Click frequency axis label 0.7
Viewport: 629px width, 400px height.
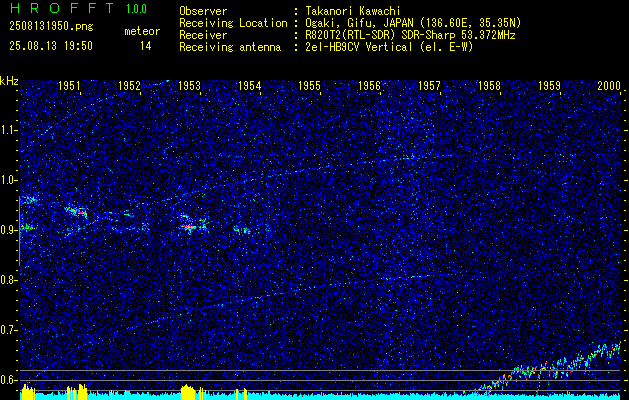coord(9,330)
